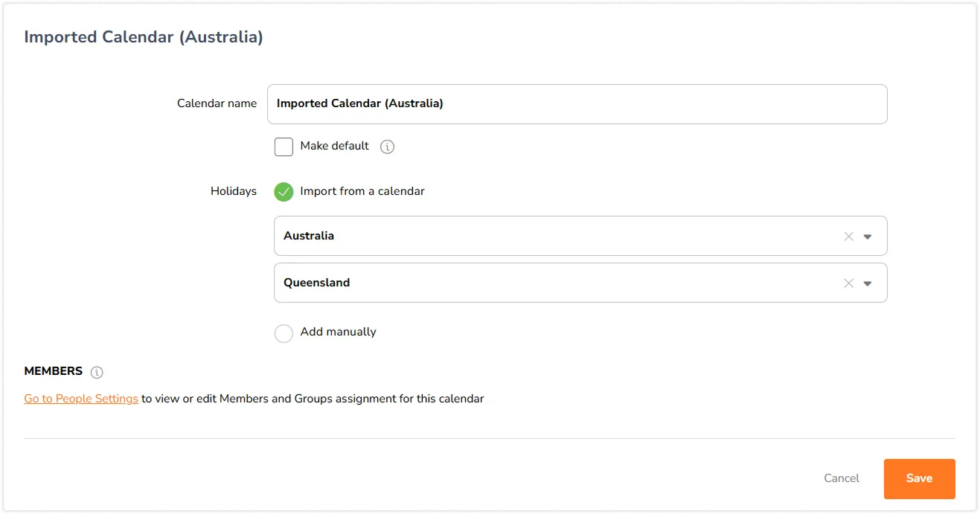Enable the Make default checkbox
This screenshot has height=514, width=980.
284,147
